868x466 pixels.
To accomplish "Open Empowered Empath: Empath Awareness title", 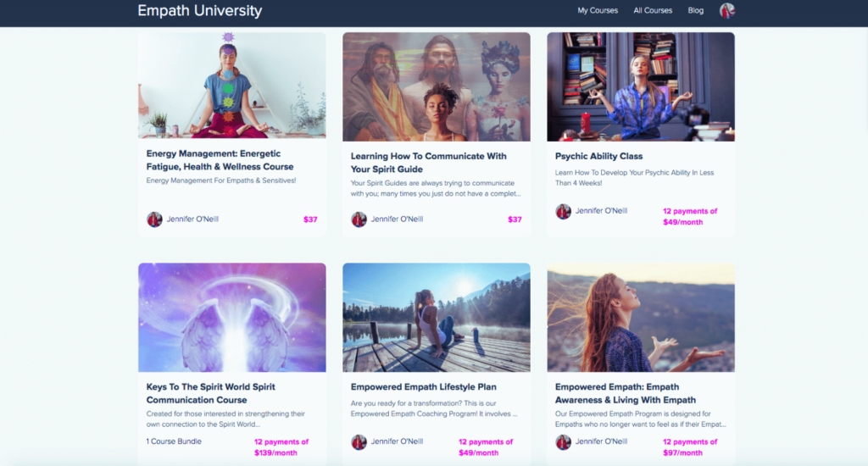I will [x=625, y=393].
